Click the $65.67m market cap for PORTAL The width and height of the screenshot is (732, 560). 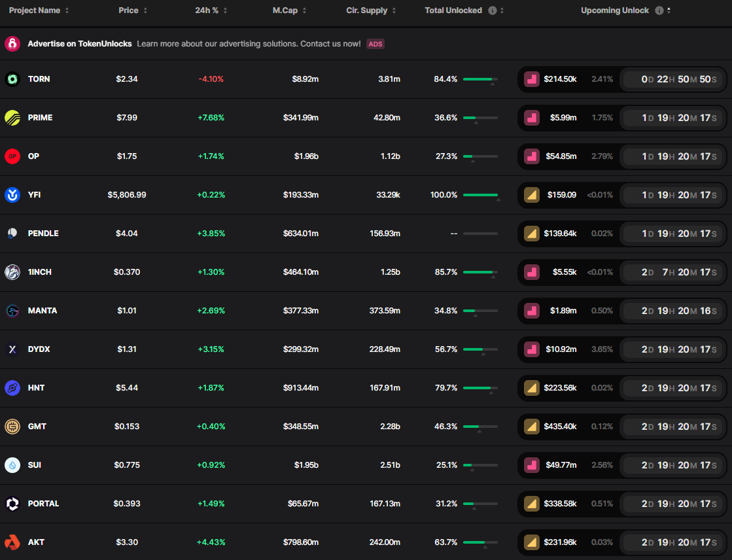coord(303,504)
